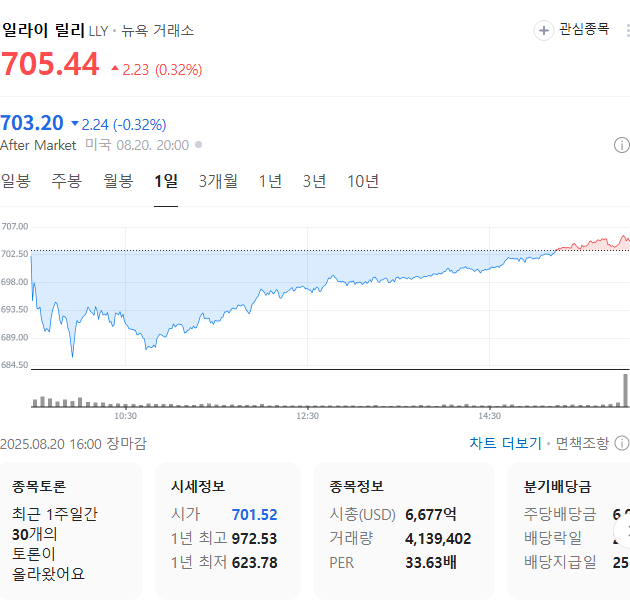Select the 1년 chart range

(x=270, y=181)
